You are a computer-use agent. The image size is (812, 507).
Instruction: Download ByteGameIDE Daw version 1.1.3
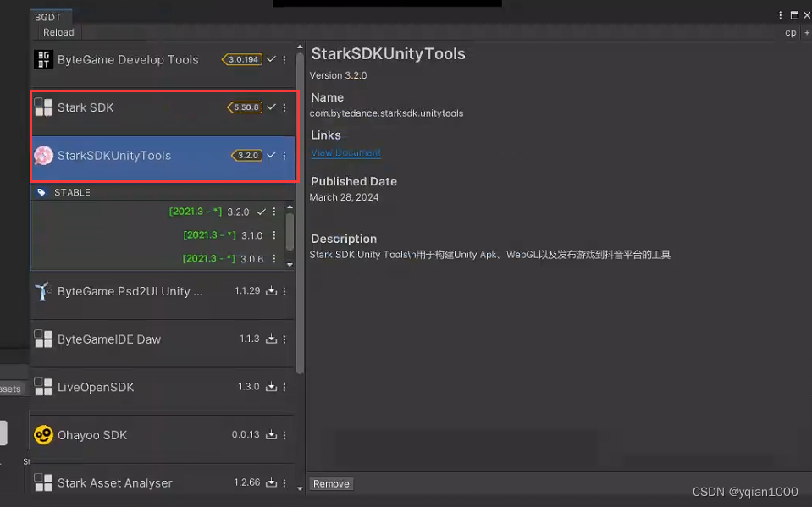pos(271,339)
